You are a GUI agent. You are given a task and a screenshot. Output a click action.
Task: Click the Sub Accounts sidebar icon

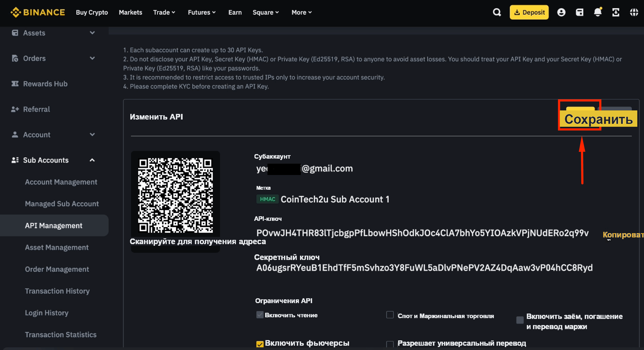coord(15,160)
